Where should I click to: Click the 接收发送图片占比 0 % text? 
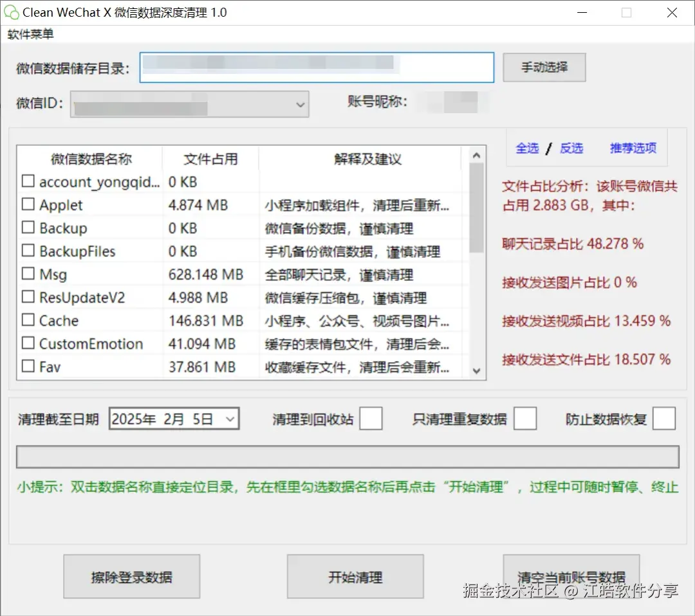coord(569,282)
